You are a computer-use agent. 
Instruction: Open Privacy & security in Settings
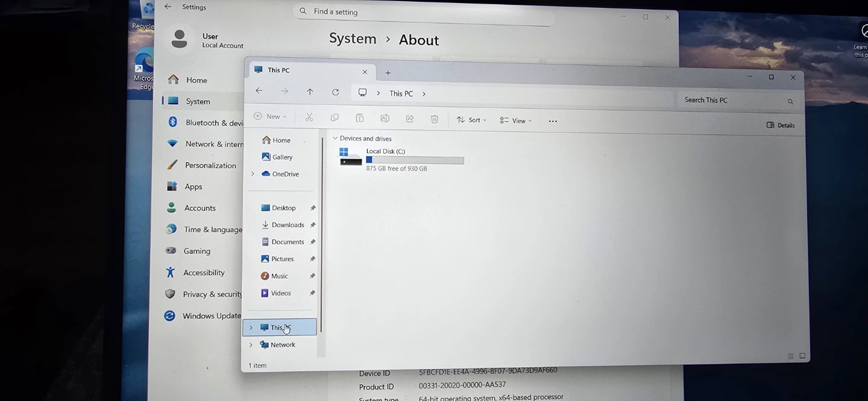click(203, 294)
